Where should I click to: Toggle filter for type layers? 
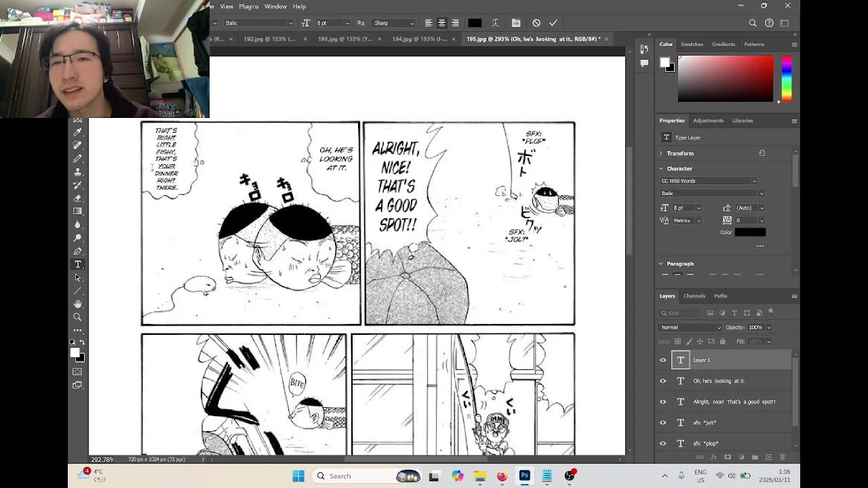(734, 313)
